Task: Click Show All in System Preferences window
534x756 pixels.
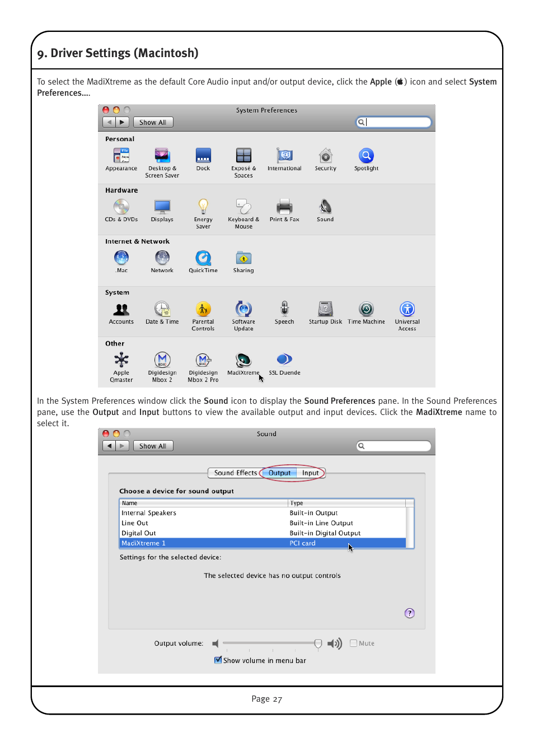Action: (153, 122)
